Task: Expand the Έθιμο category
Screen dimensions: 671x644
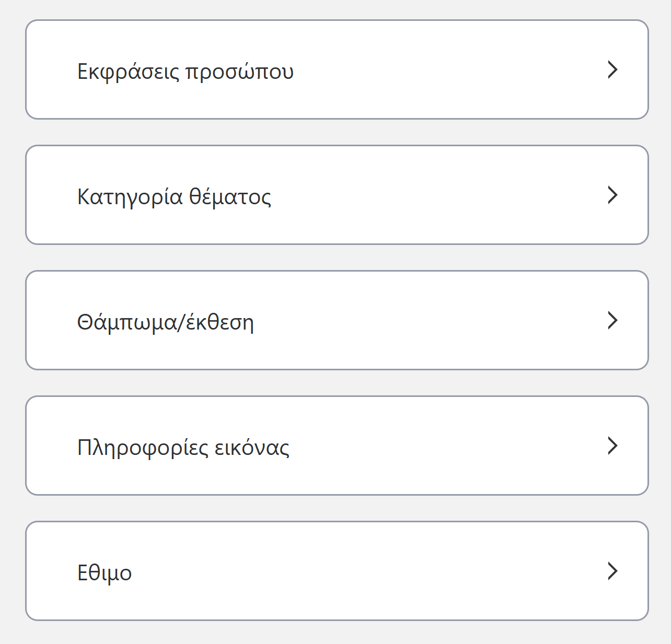Action: pos(337,571)
